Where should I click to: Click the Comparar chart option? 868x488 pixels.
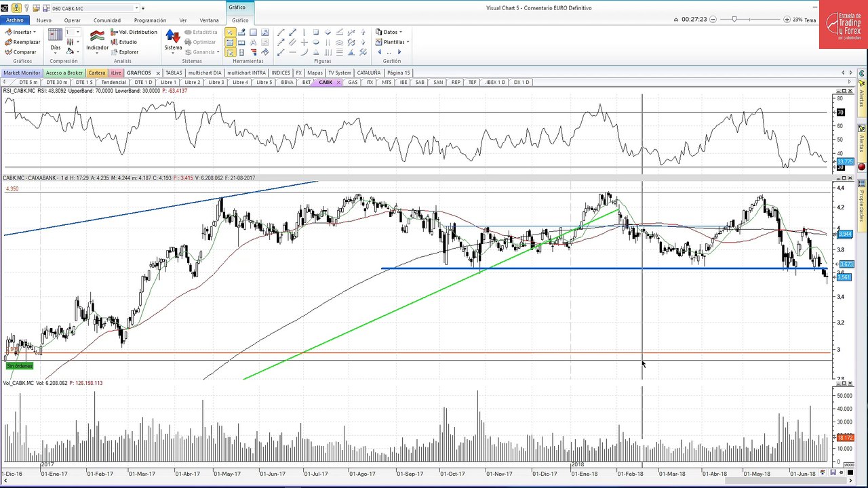point(20,52)
